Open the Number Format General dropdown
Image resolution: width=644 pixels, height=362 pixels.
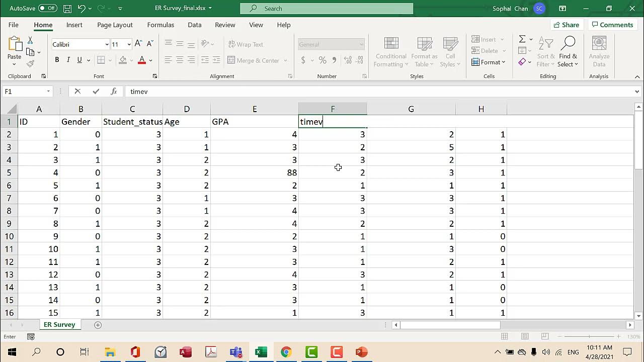point(361,44)
